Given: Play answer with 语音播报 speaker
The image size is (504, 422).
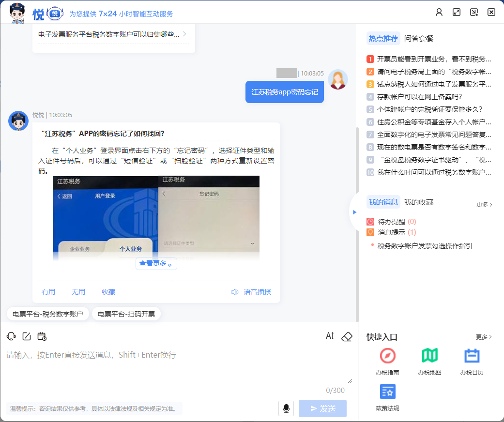Looking at the screenshot, I should pyautogui.click(x=251, y=292).
